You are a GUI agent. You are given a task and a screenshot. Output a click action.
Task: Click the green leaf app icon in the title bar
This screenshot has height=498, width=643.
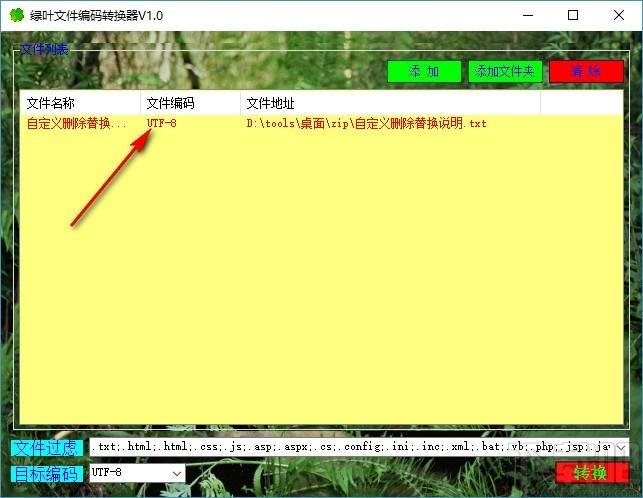coord(17,15)
